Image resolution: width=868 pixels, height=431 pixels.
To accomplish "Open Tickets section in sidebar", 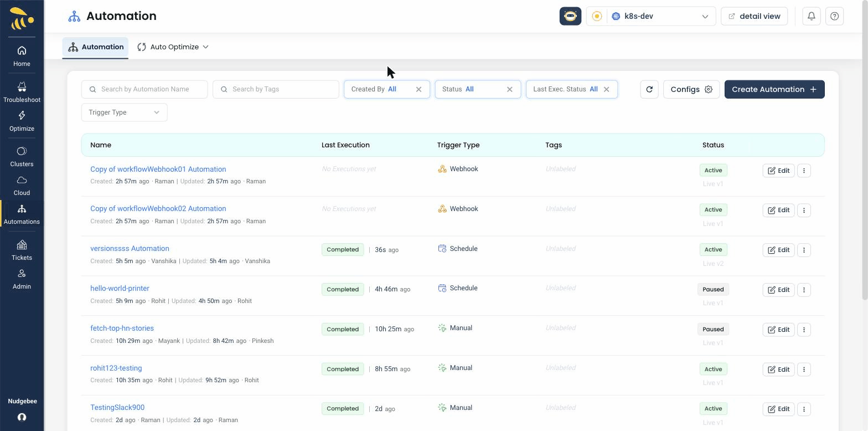I will pyautogui.click(x=22, y=250).
